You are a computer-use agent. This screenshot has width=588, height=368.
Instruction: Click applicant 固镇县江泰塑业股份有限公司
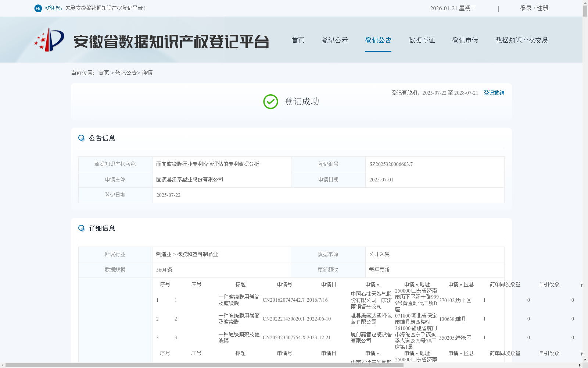[190, 180]
